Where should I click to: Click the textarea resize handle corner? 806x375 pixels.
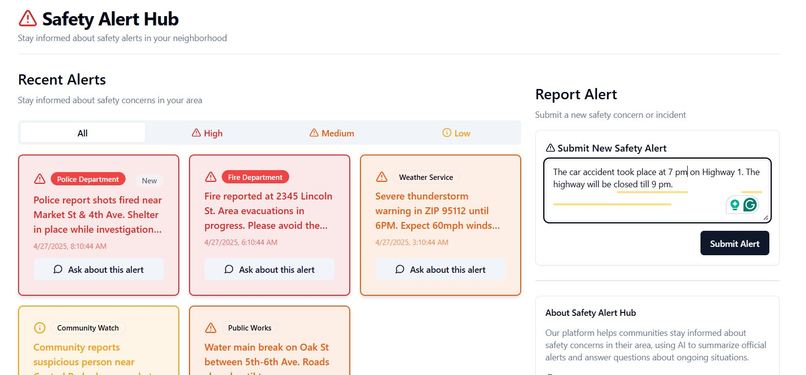(x=766, y=218)
